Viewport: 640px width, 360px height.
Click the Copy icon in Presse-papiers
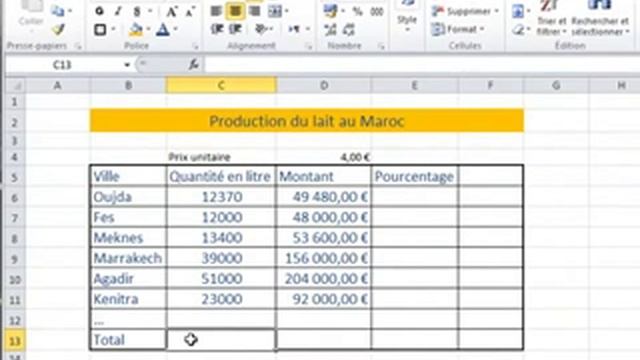(58, 11)
